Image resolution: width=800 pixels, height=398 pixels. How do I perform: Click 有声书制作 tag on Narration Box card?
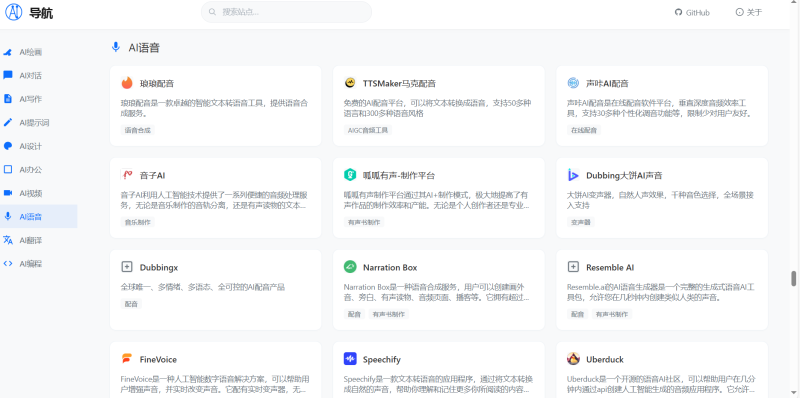(x=389, y=314)
